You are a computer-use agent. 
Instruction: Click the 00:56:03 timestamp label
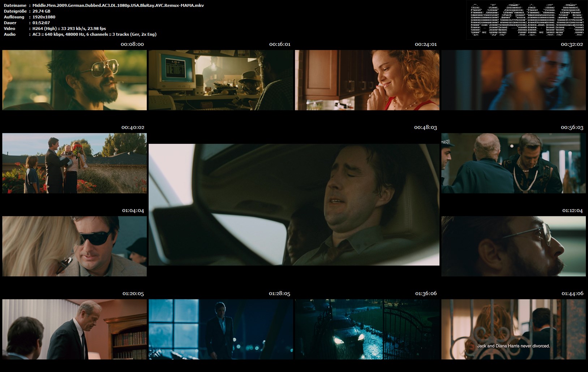coord(572,127)
